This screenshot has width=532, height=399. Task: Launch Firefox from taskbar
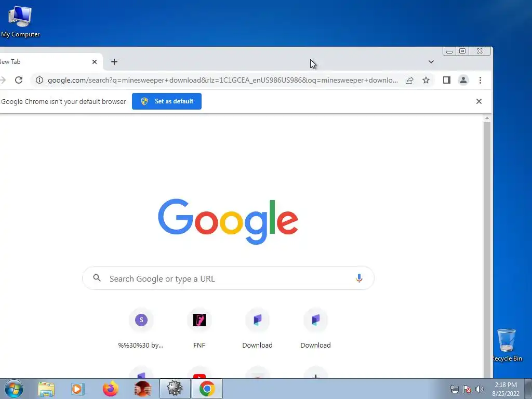pyautogui.click(x=111, y=389)
